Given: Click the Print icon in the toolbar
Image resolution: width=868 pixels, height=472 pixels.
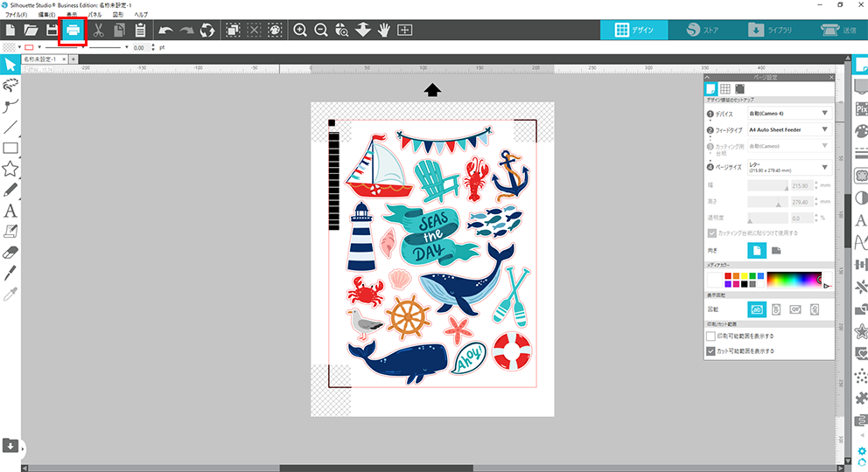Looking at the screenshot, I should coord(73,31).
